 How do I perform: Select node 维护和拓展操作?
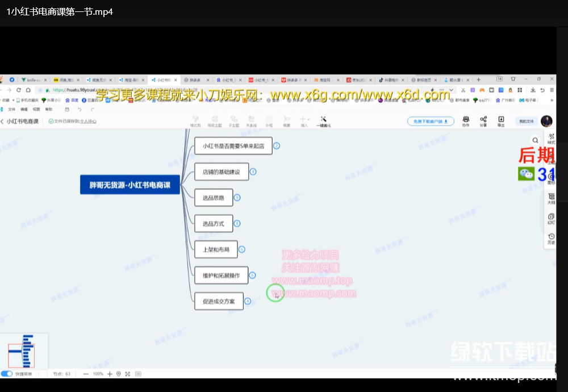[222, 276]
